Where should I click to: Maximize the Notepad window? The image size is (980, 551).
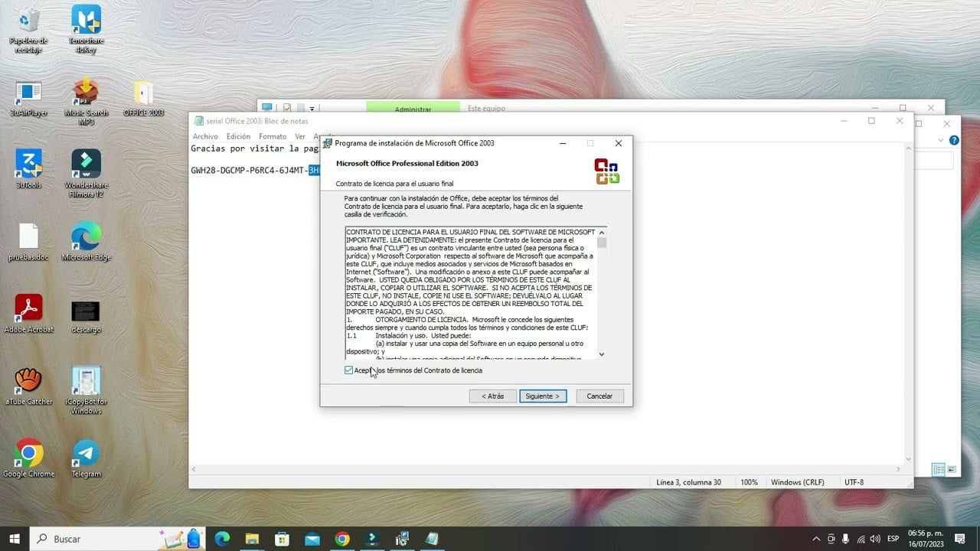pos(871,121)
